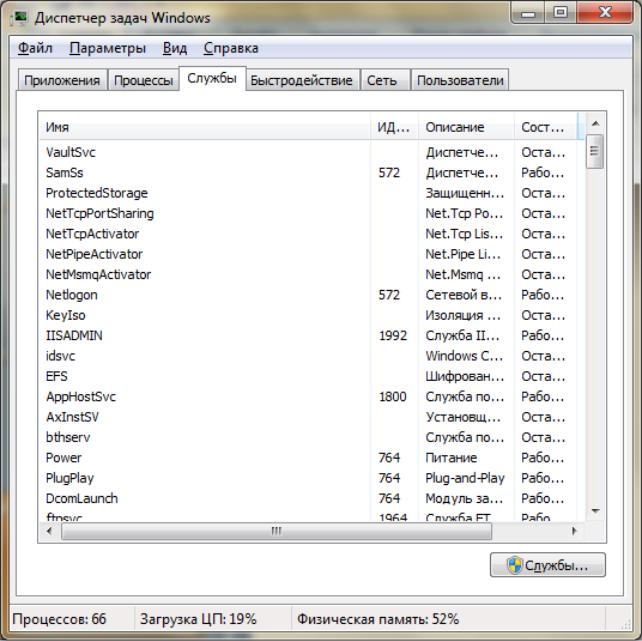Viewport: 642px width, 641px height.
Task: Switch to the Быстродействие tab
Action: click(302, 80)
